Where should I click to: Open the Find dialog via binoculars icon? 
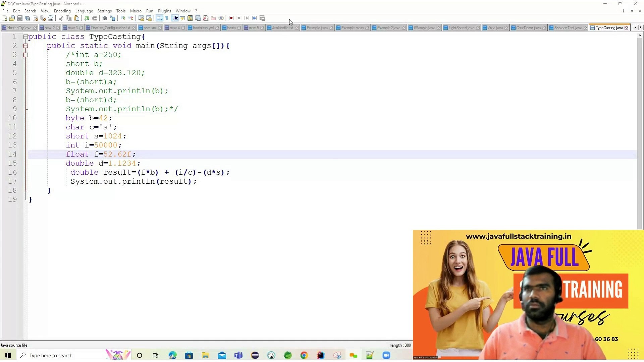pyautogui.click(x=104, y=18)
